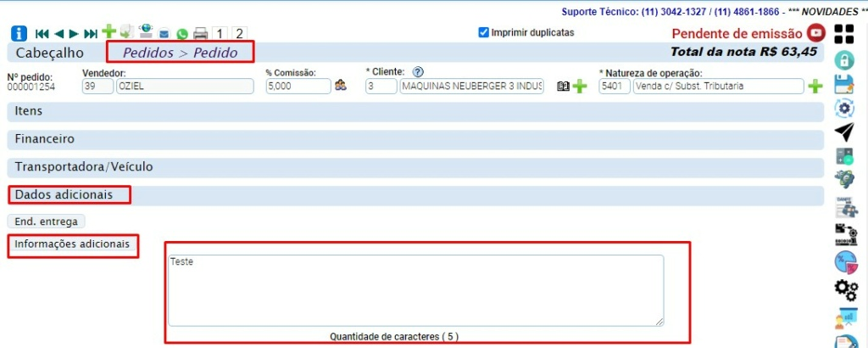Save with the floppy disk icon
The height and width of the screenshot is (348, 868).
tap(845, 84)
